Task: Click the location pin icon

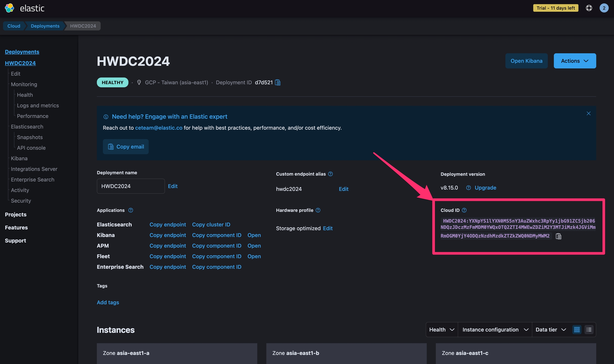Action: click(x=139, y=83)
